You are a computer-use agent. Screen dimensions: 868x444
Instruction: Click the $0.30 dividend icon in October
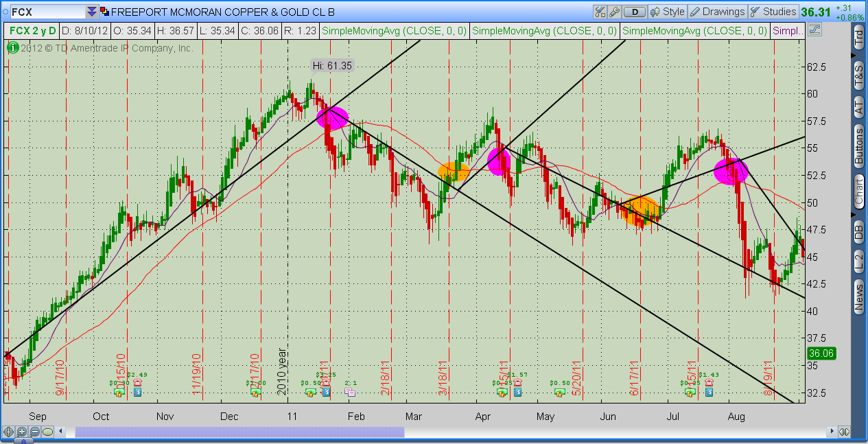(119, 392)
